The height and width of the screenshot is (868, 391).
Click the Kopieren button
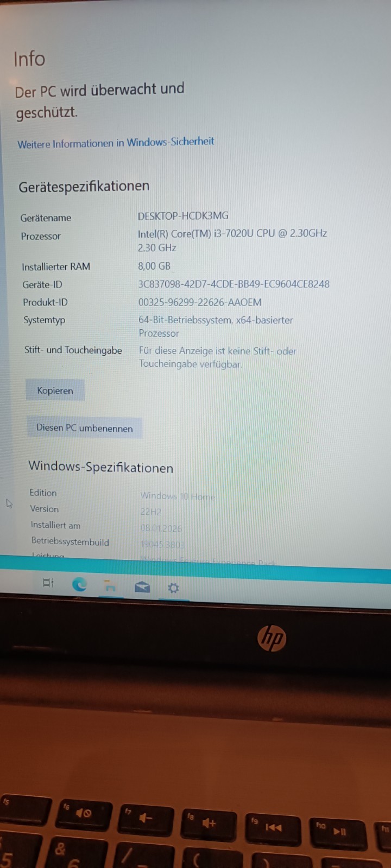click(x=55, y=391)
